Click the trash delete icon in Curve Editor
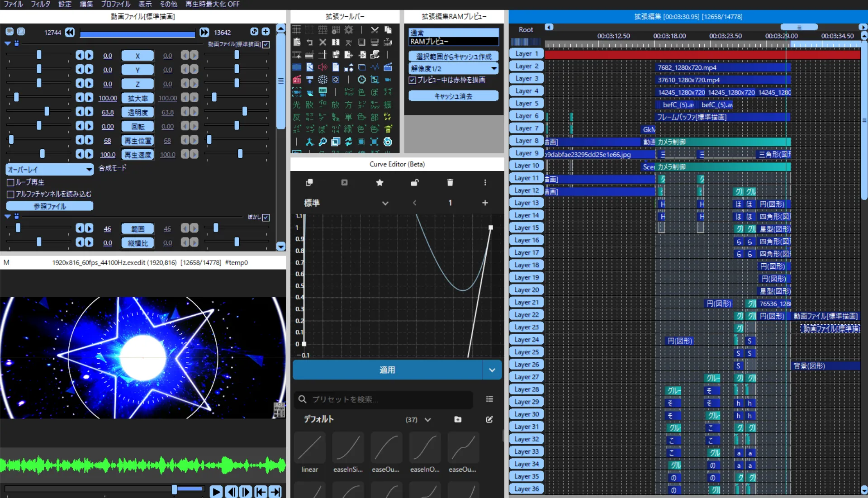Screen dimensions: 868x498 coord(450,182)
